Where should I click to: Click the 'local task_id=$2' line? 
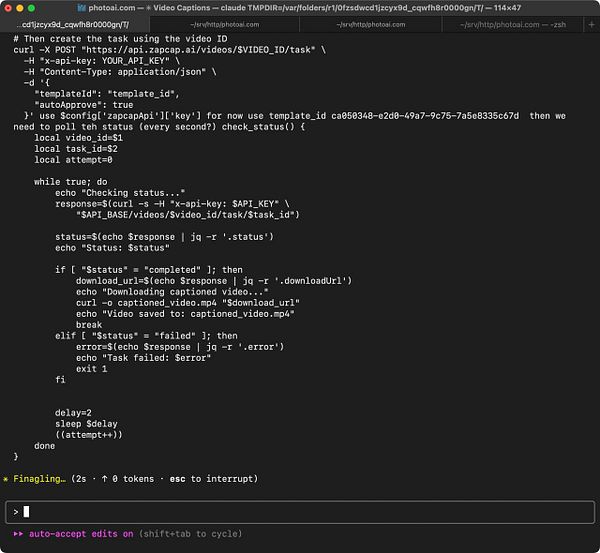tap(76, 149)
